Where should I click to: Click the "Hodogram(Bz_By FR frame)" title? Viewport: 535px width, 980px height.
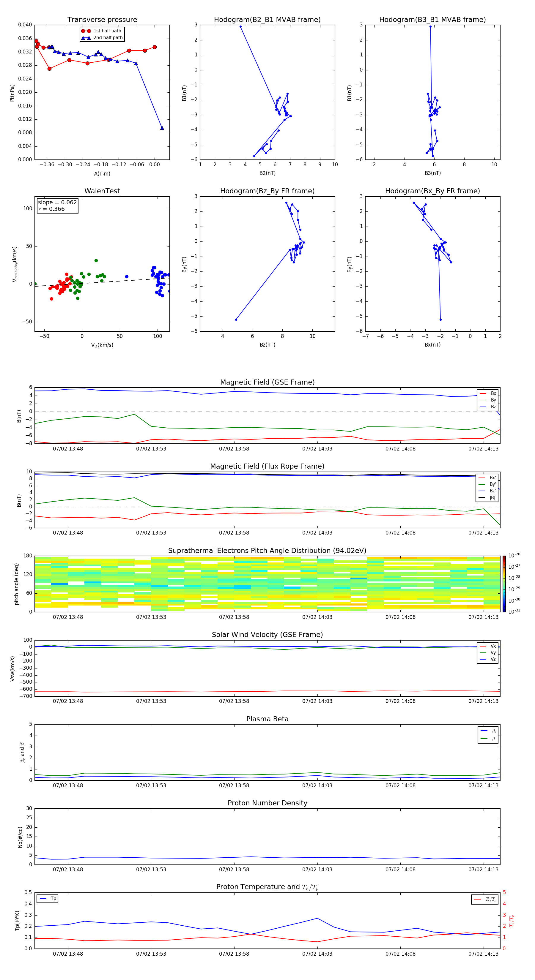(267, 191)
